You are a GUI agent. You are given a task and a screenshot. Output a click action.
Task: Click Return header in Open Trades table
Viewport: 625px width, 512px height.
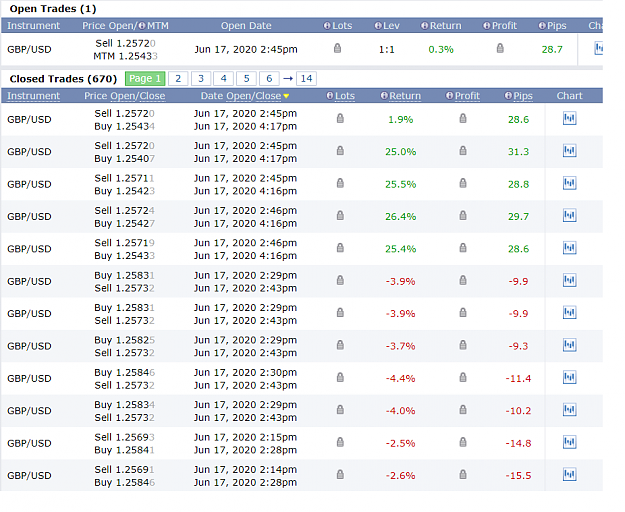[x=446, y=26]
